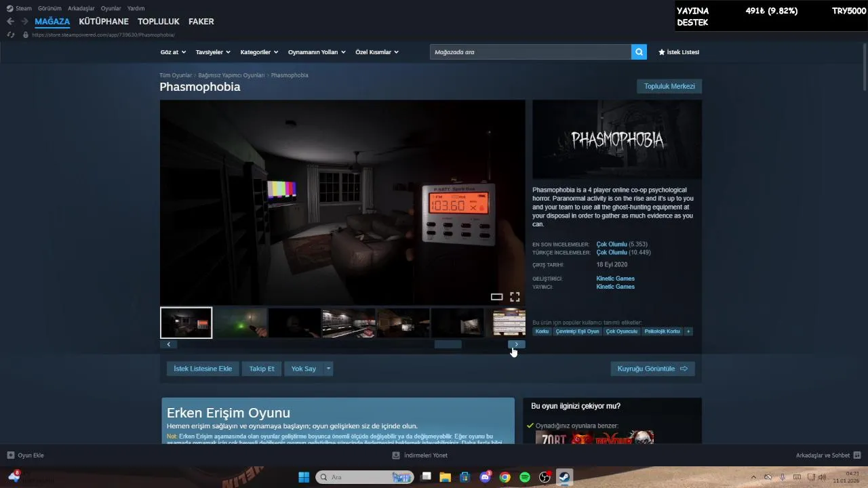The width and height of the screenshot is (868, 488).
Task: Open the Tavsiyeler dropdown
Action: tap(213, 52)
